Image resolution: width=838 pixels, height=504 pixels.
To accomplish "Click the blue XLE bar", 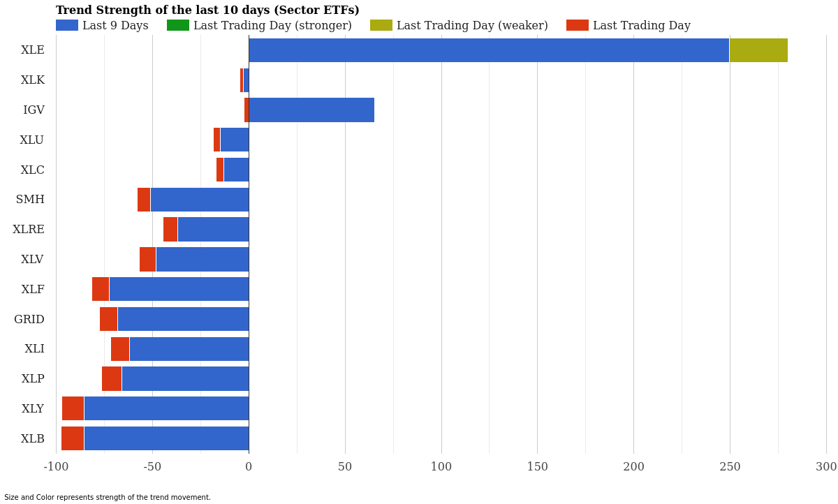I will pos(489,50).
